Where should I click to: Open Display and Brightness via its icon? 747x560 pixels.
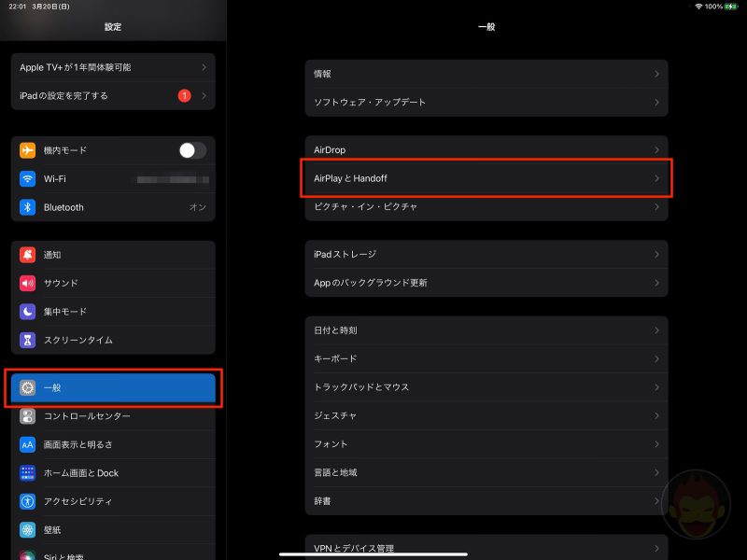point(28,444)
